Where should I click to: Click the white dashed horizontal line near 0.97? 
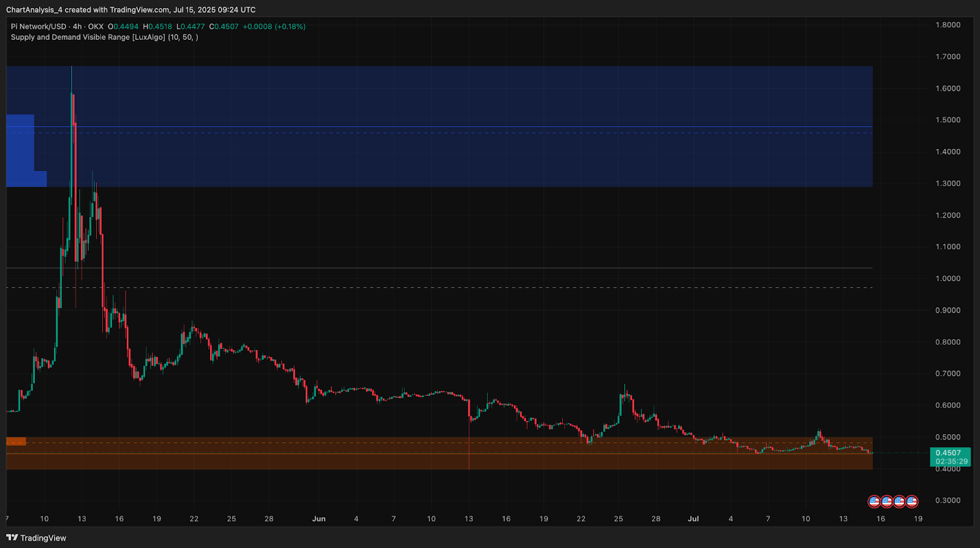(439, 287)
